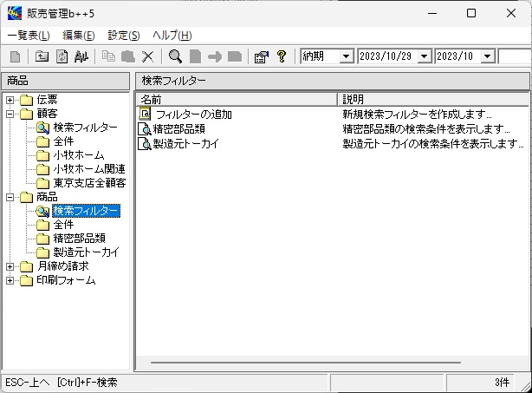Select 小牧ホーム in the tree
532x393 pixels.
[x=79, y=155]
